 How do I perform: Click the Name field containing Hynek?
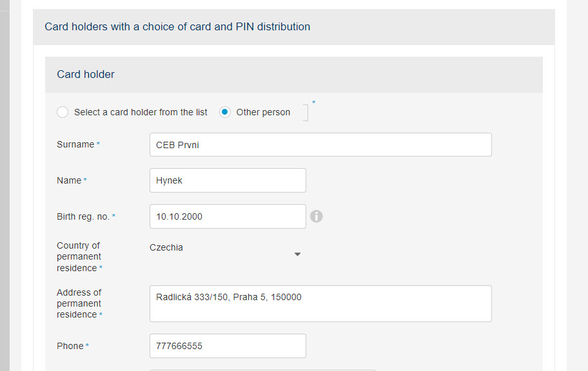[x=228, y=180]
